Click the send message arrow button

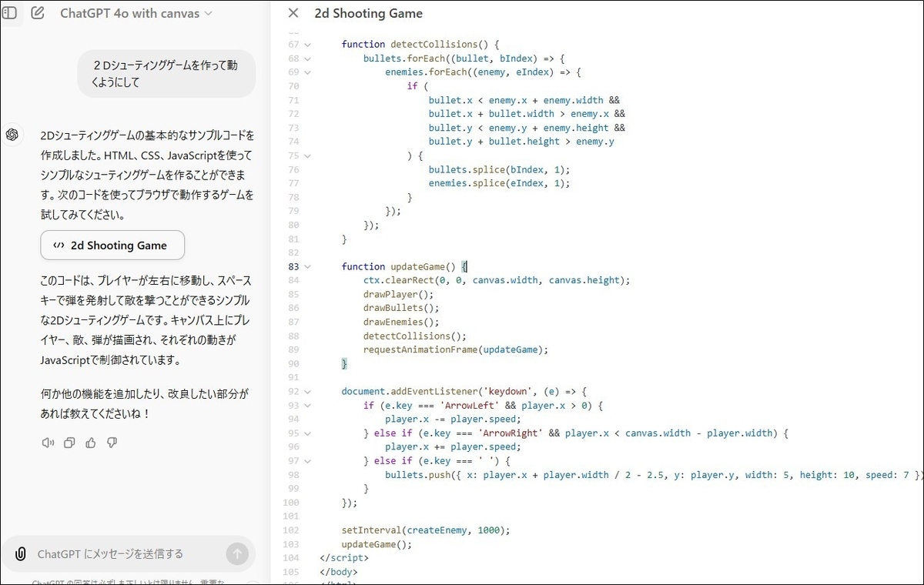click(237, 553)
